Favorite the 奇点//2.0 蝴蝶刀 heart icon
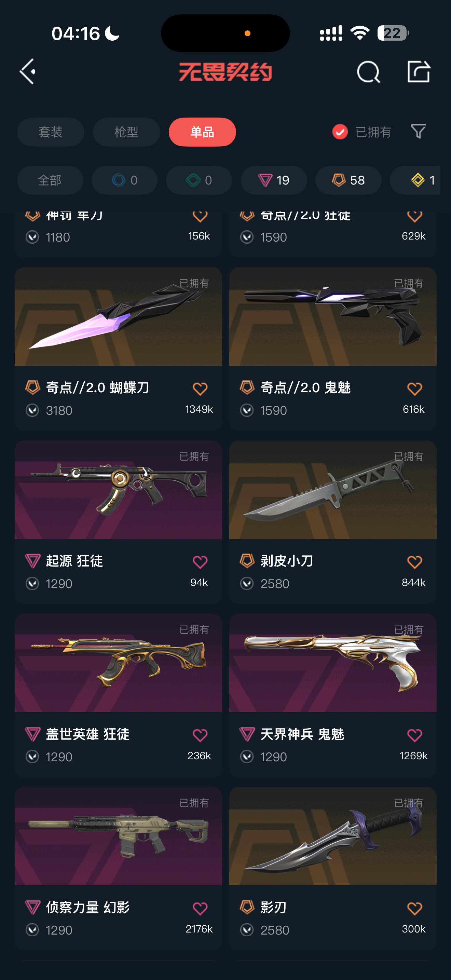451x980 pixels. 200,389
